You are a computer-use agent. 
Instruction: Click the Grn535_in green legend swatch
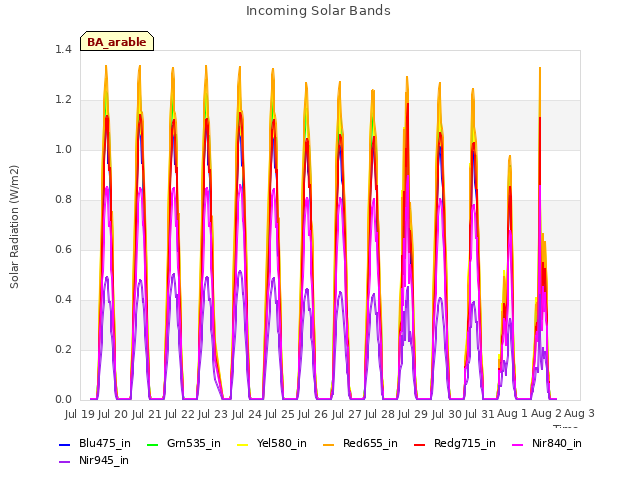pos(152,444)
